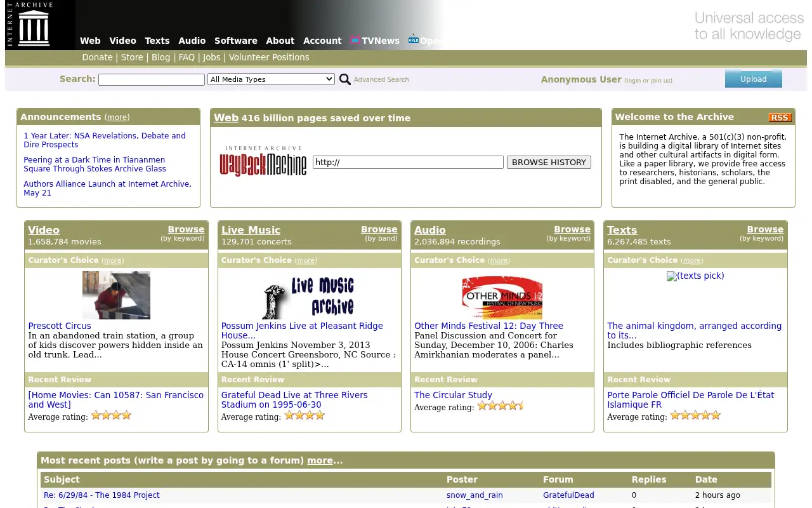Click the Wayback Machine logo
812x508 pixels.
263,161
